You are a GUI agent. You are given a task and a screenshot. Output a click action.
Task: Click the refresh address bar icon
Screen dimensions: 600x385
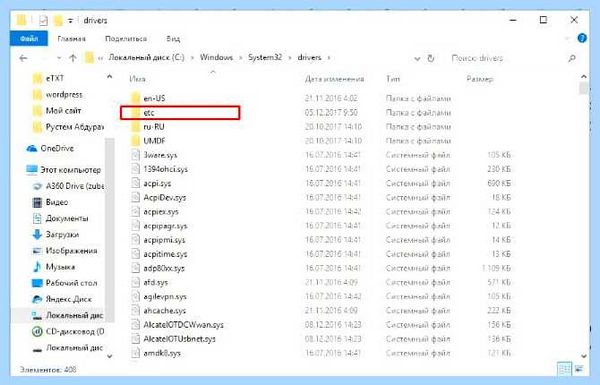coord(431,58)
